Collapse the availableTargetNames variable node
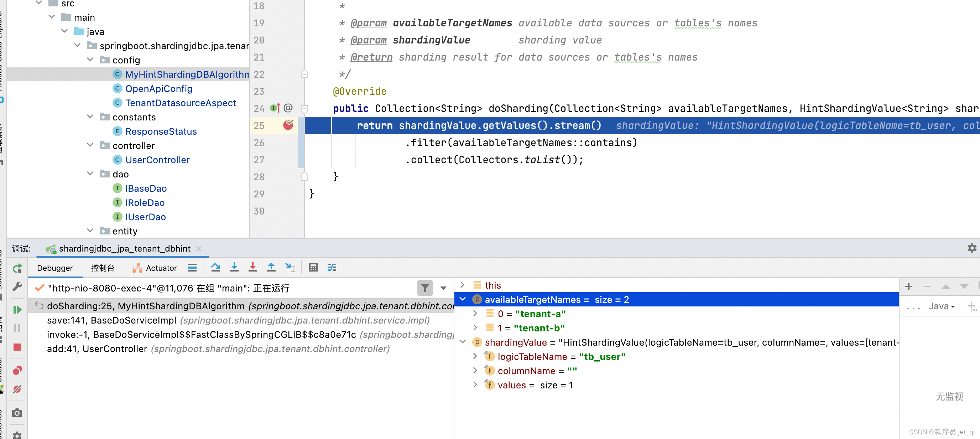The height and width of the screenshot is (439, 980). coord(462,299)
